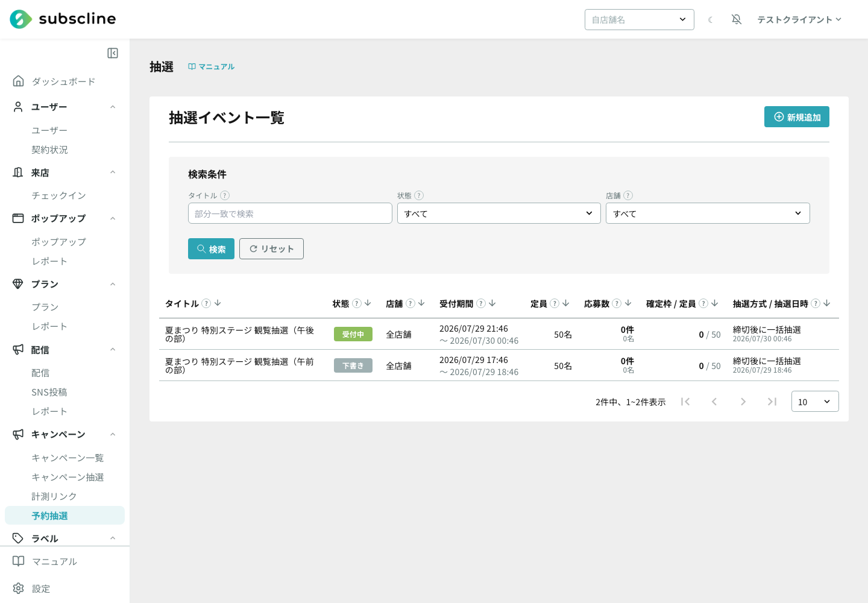The height and width of the screenshot is (603, 868).
Task: Click the 下書き status badge
Action: (x=353, y=365)
